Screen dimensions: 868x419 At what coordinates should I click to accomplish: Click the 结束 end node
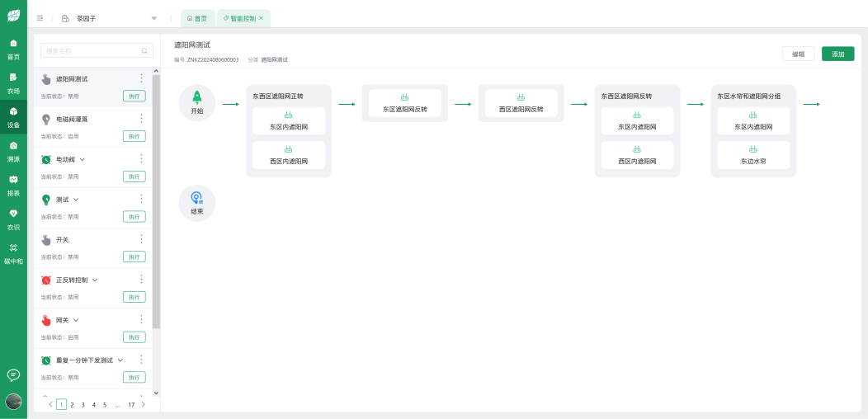coord(197,203)
